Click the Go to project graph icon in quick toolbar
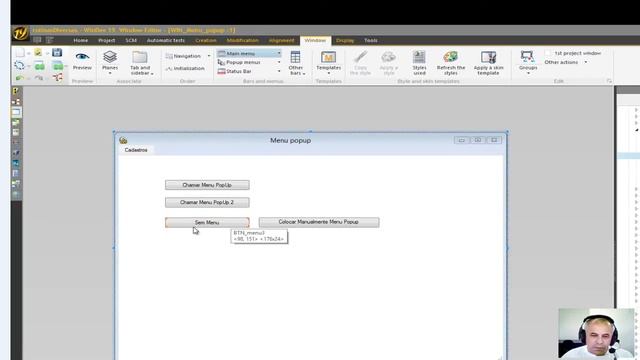Viewport: 640px width, 360px height. [57, 77]
